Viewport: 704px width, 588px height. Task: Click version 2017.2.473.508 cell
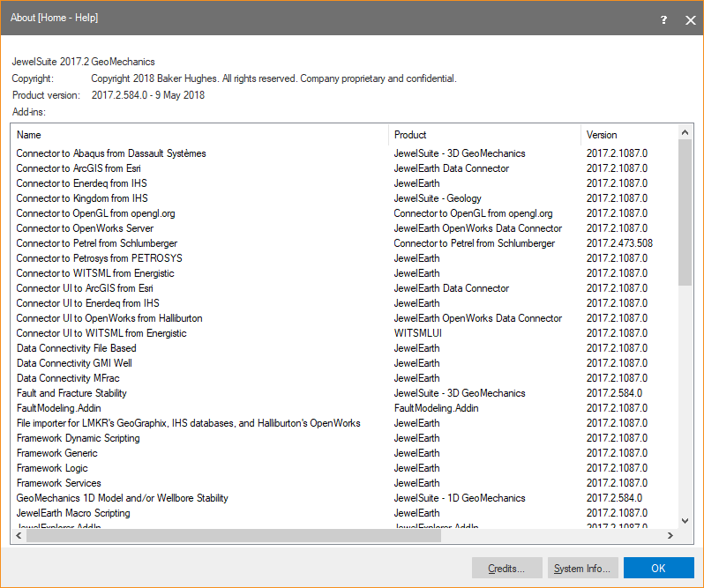pyautogui.click(x=619, y=243)
